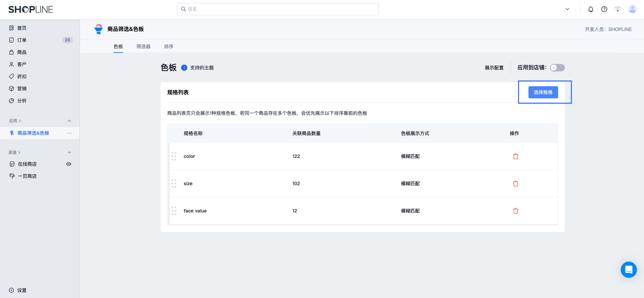Switch to the 筛选器 tab
This screenshot has height=298, width=644.
point(143,46)
